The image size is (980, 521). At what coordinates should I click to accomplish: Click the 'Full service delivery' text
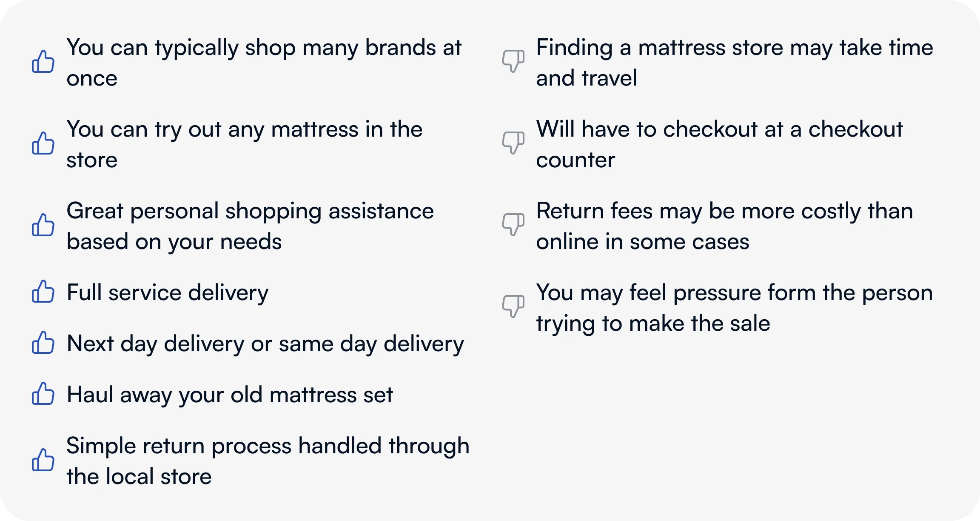[x=168, y=293]
